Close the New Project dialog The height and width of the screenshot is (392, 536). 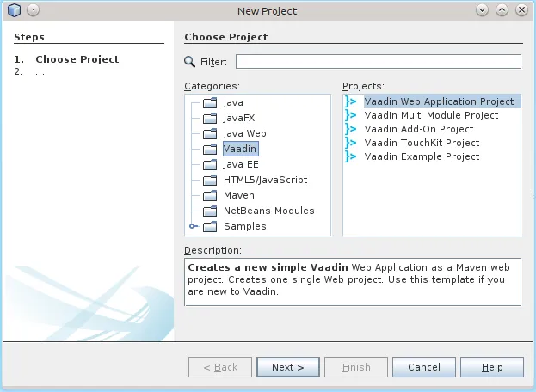click(521, 10)
